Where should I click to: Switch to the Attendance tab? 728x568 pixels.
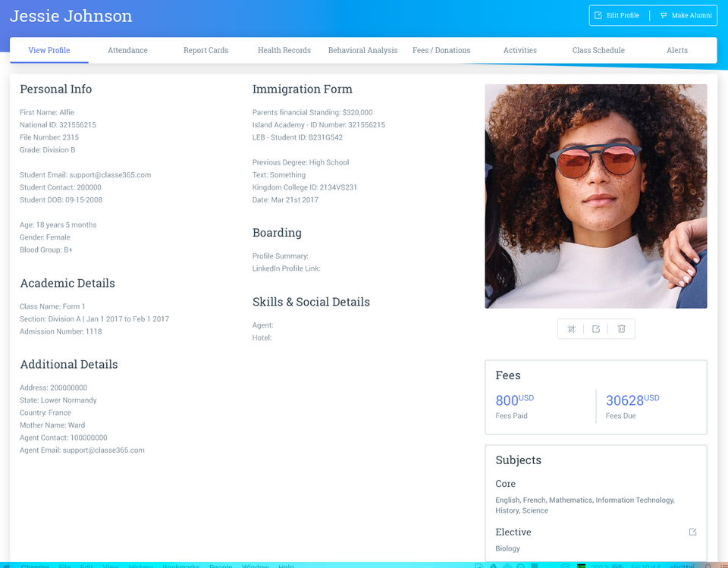[127, 50]
